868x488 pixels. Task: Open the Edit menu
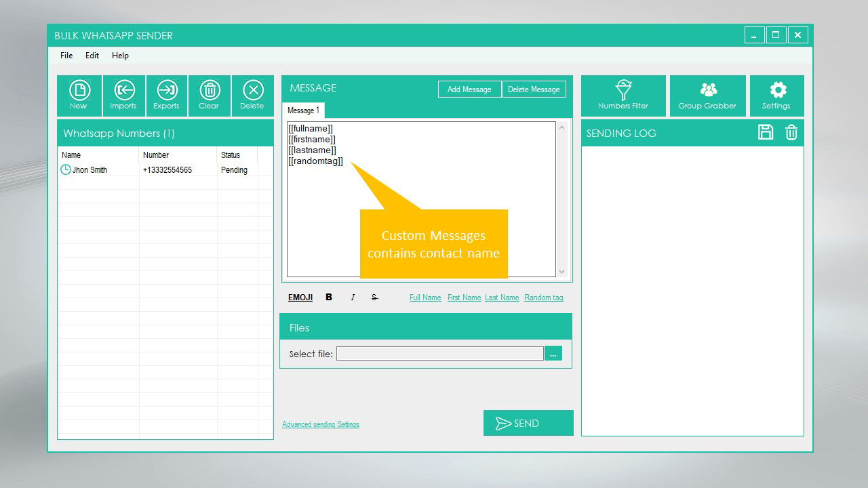pyautogui.click(x=92, y=56)
